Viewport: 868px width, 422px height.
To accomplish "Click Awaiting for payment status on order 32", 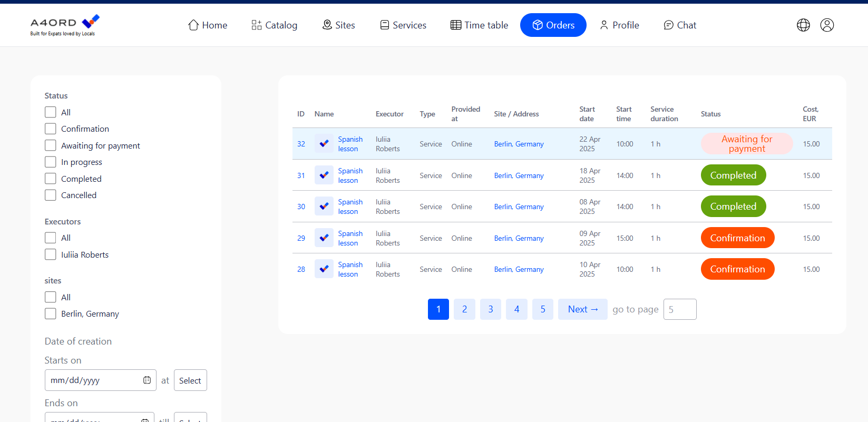I will coord(747,143).
